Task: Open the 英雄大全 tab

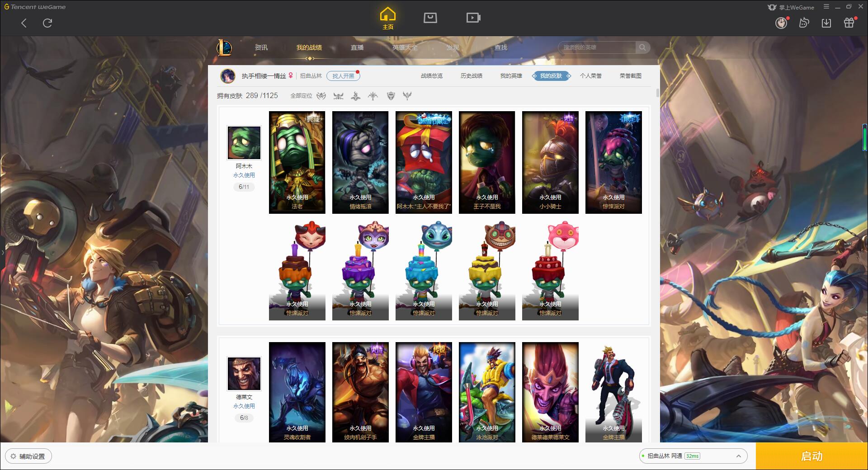Action: coord(405,47)
